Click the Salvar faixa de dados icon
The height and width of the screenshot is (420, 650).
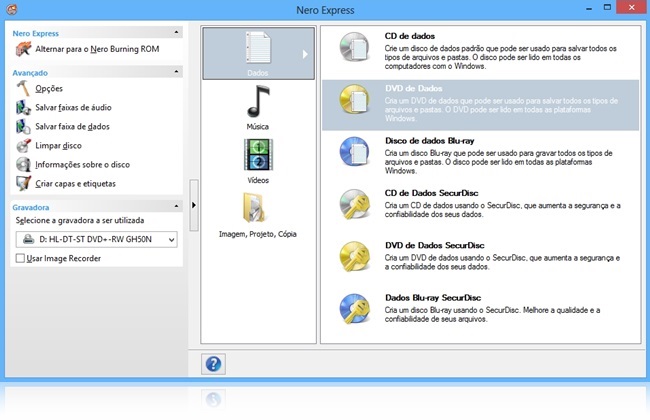pos(23,126)
